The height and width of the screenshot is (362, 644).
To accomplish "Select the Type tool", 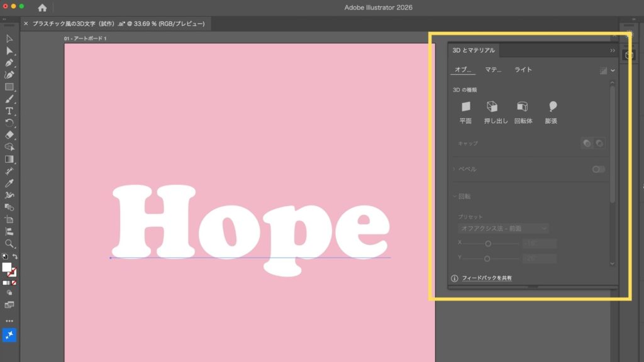I will 9,111.
